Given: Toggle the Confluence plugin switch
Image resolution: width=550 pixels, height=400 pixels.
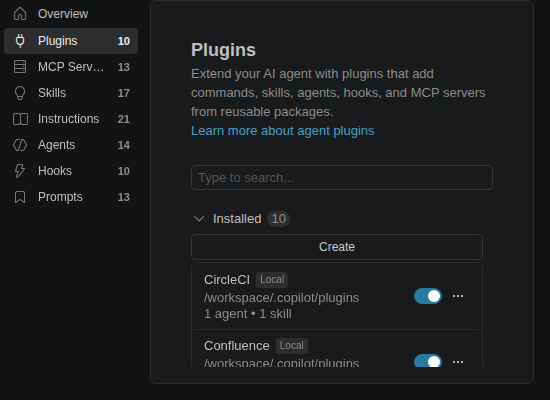Looking at the screenshot, I should click(428, 361).
